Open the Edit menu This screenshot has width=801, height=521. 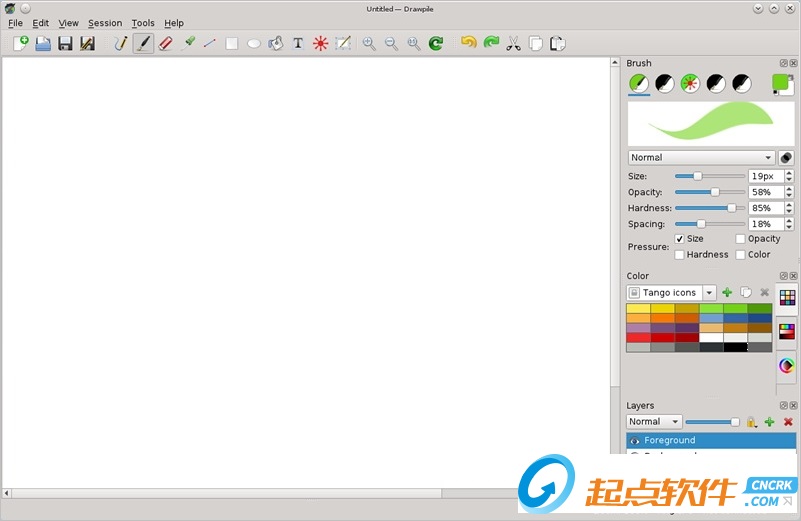point(40,23)
